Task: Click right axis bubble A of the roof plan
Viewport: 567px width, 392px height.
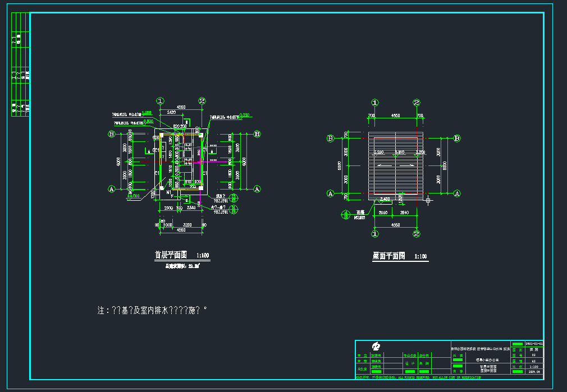Action: [x=457, y=193]
